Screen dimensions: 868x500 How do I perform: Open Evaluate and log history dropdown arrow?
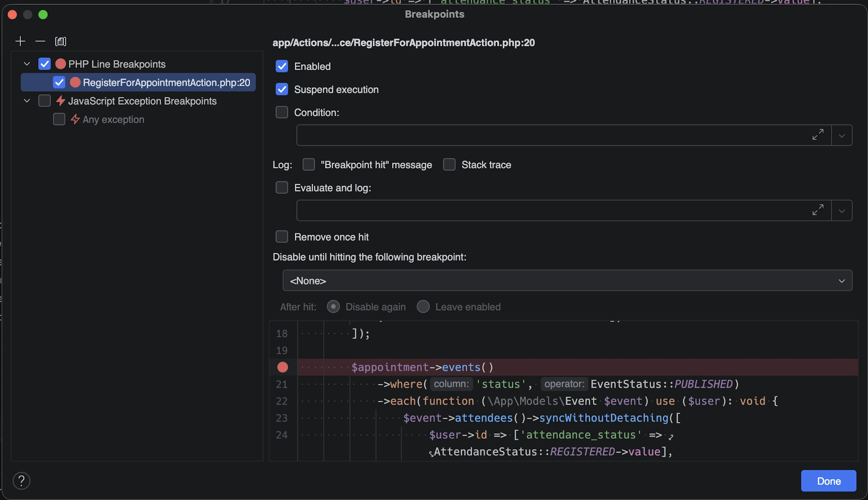pos(842,211)
